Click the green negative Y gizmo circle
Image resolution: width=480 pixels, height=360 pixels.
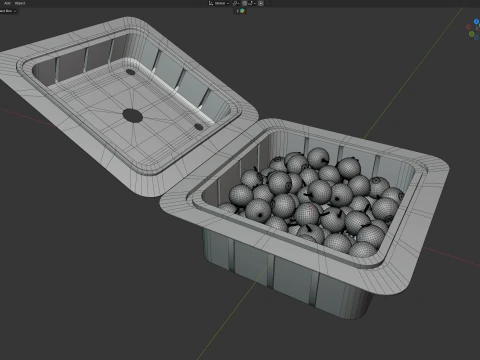tap(471, 34)
